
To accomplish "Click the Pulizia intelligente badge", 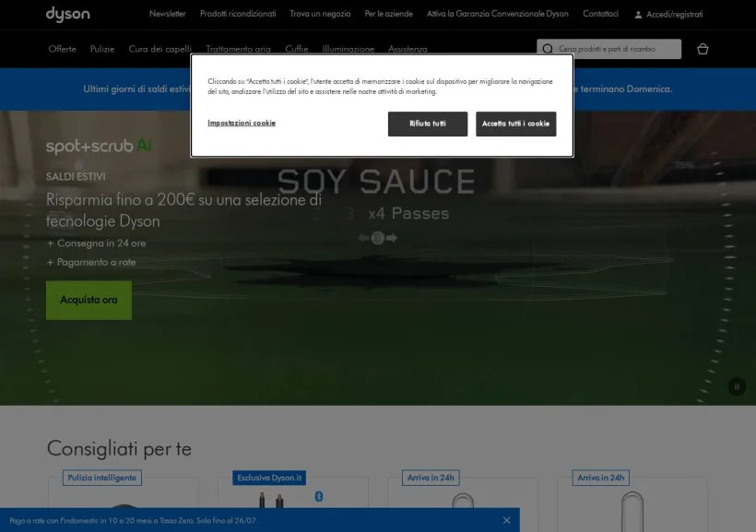I will point(102,478).
